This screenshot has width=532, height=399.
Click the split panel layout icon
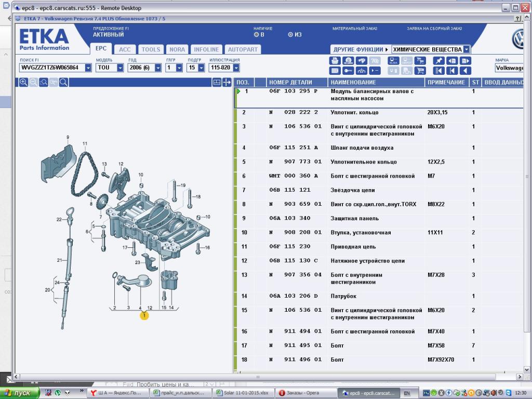click(217, 82)
